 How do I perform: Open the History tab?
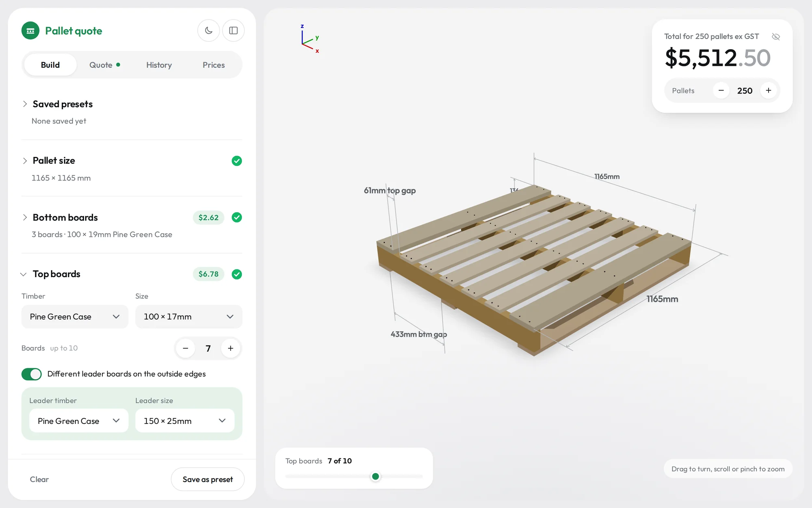pyautogui.click(x=159, y=65)
